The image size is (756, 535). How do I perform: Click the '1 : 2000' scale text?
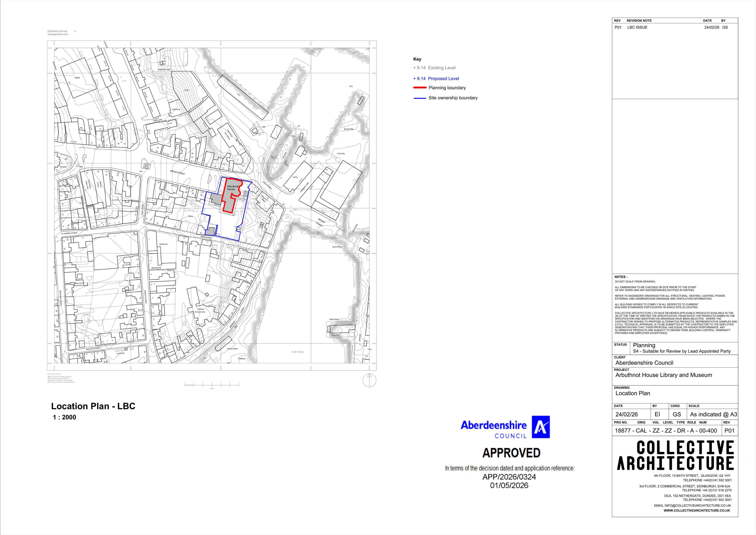pos(65,417)
